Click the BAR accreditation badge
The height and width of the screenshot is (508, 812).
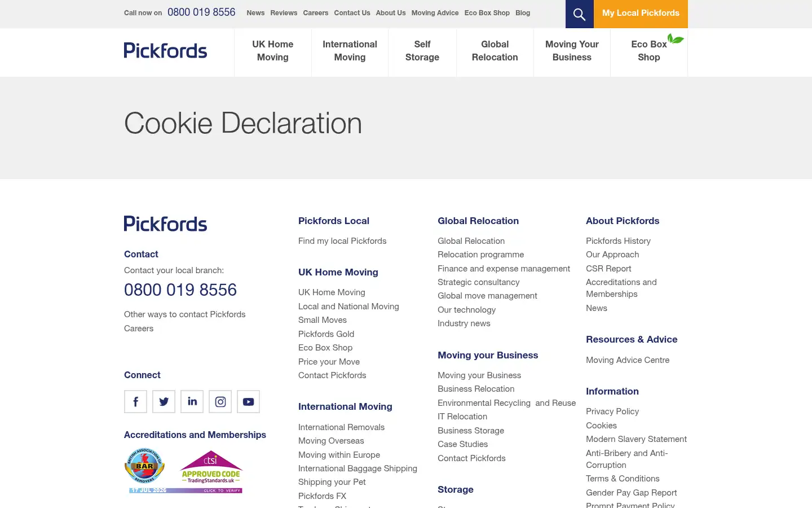(144, 466)
